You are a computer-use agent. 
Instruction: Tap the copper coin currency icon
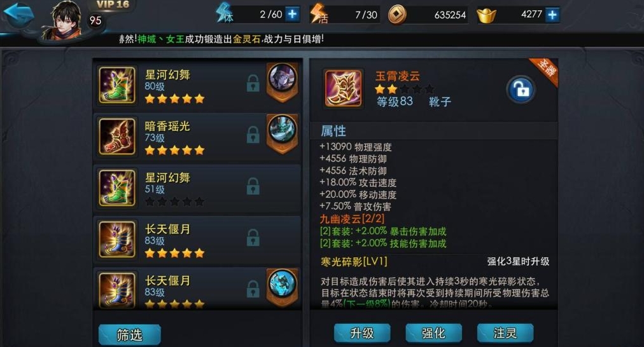point(397,15)
